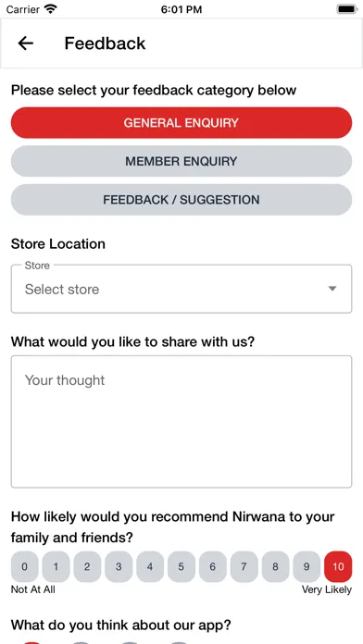Rate recommendation as 0
This screenshot has width=363, height=644.
point(25,567)
